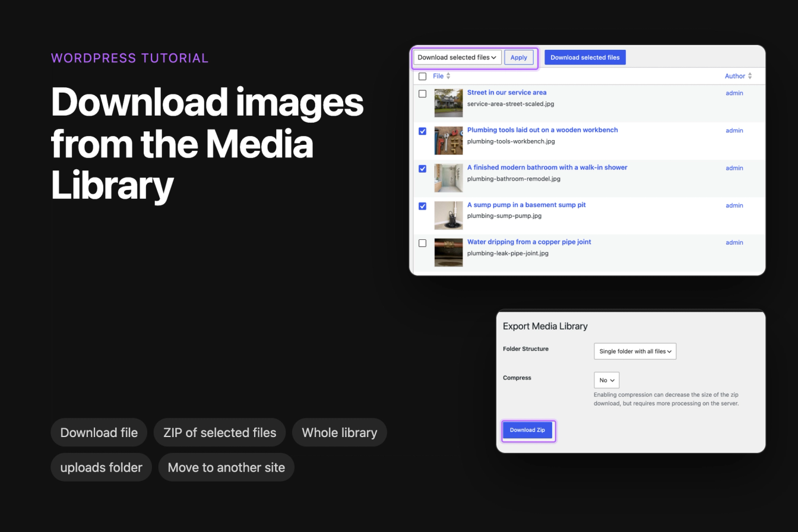798x532 pixels.
Task: Click admin author on the bathroom row
Action: 734,168
